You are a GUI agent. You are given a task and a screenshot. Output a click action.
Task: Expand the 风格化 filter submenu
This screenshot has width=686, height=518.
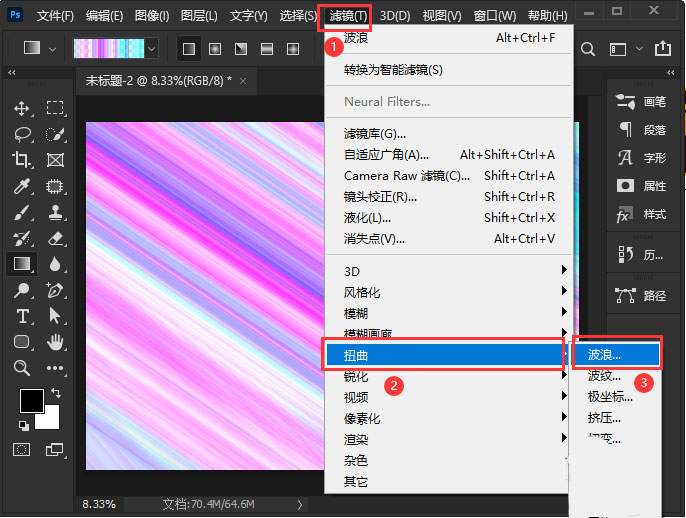click(449, 292)
